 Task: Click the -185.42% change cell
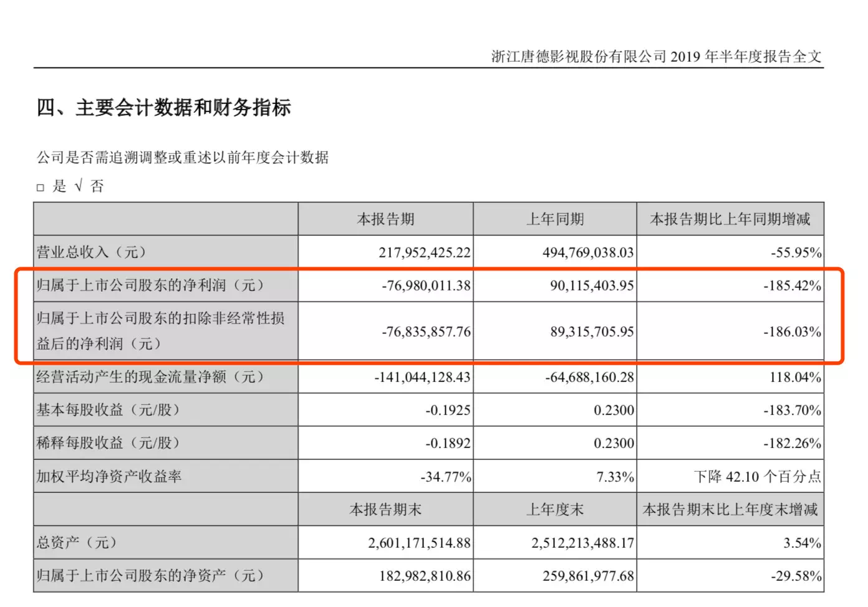792,285
